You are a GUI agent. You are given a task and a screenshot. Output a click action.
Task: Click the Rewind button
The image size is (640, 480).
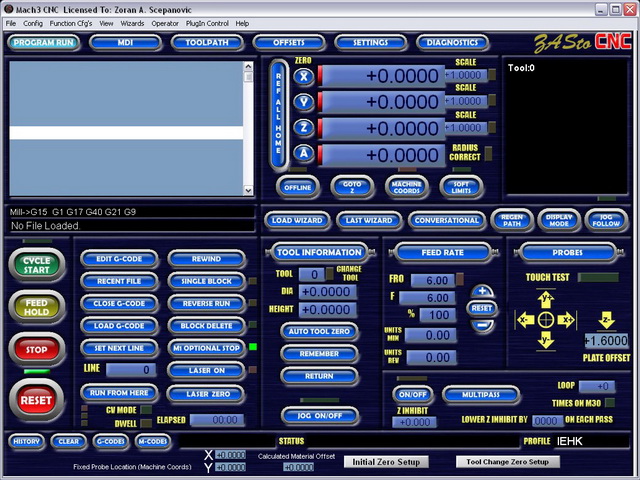206,259
